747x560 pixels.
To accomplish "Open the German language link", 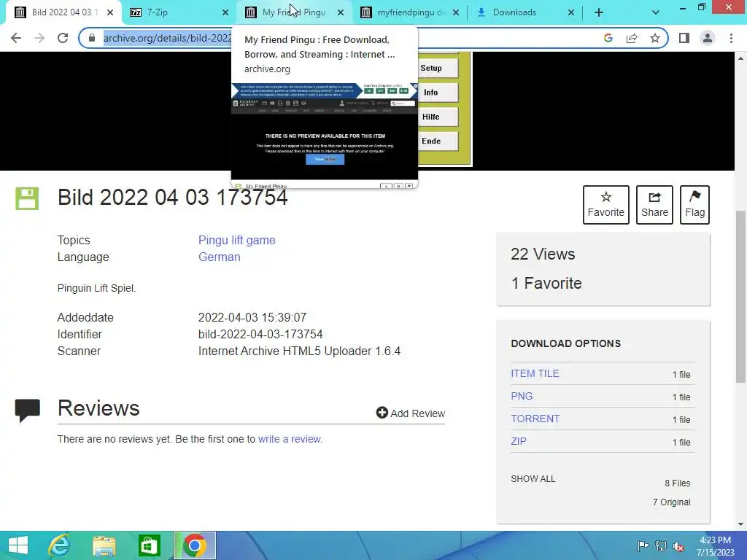I will click(219, 257).
